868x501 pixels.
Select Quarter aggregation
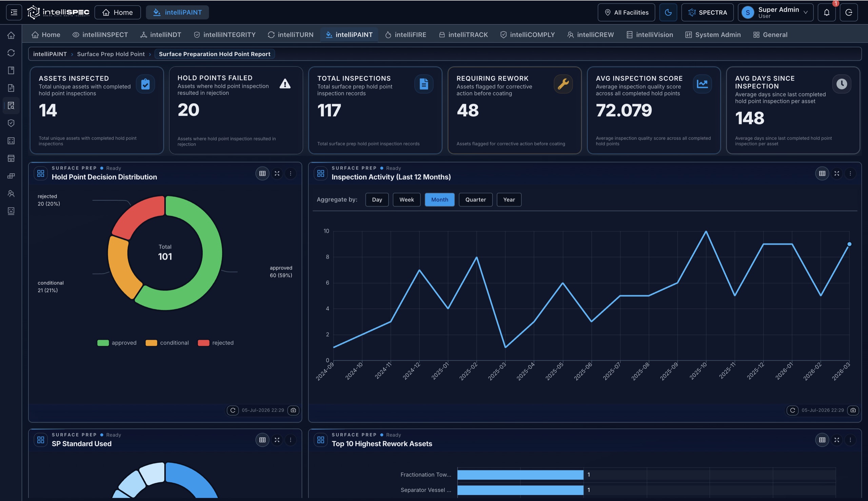tap(475, 199)
